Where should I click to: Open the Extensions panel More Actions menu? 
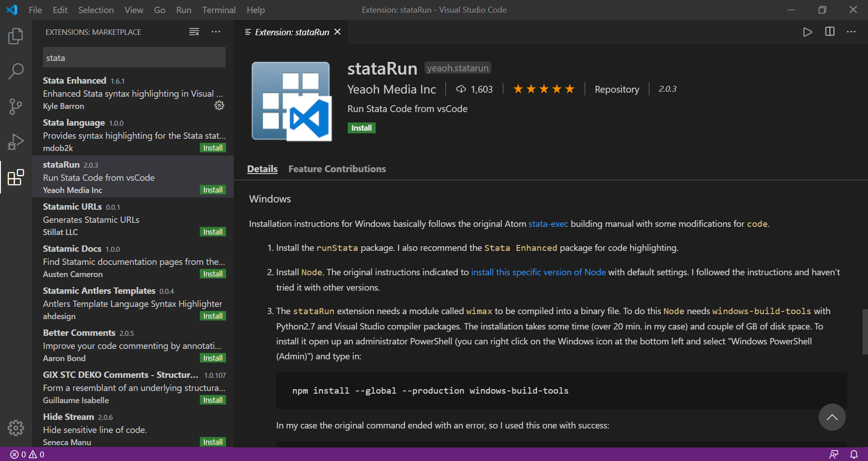216,32
